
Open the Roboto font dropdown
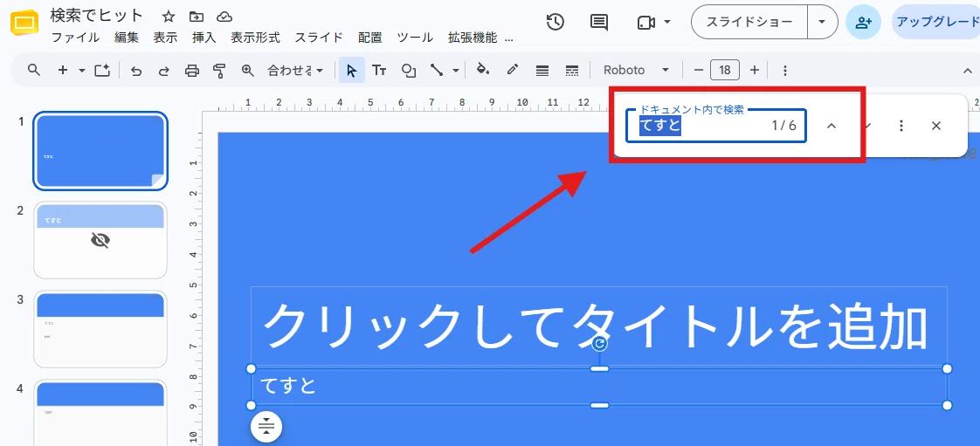point(636,71)
